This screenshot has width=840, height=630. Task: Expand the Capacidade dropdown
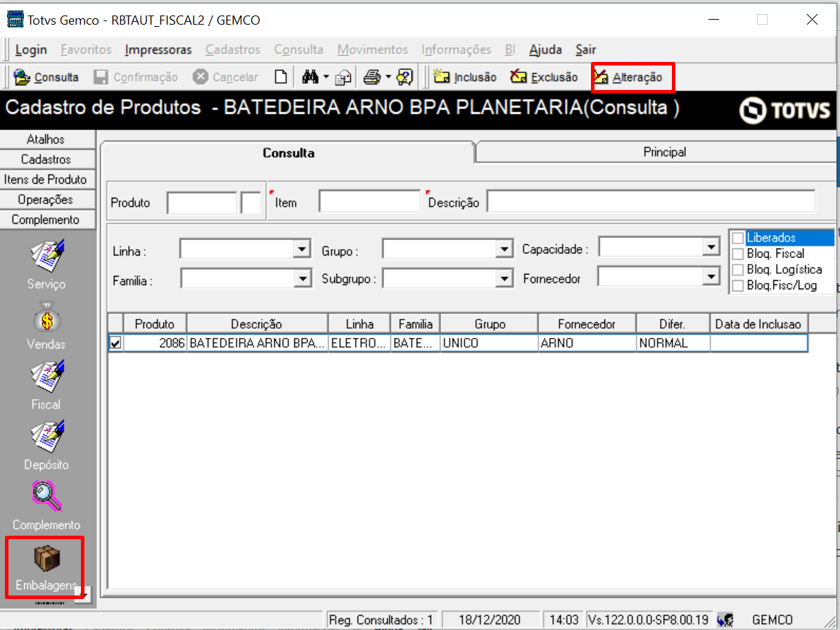coord(711,247)
